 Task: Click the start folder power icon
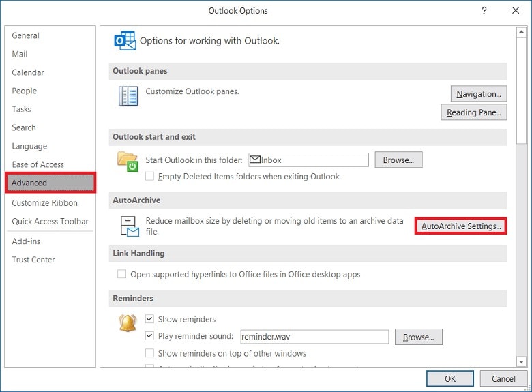coord(128,162)
